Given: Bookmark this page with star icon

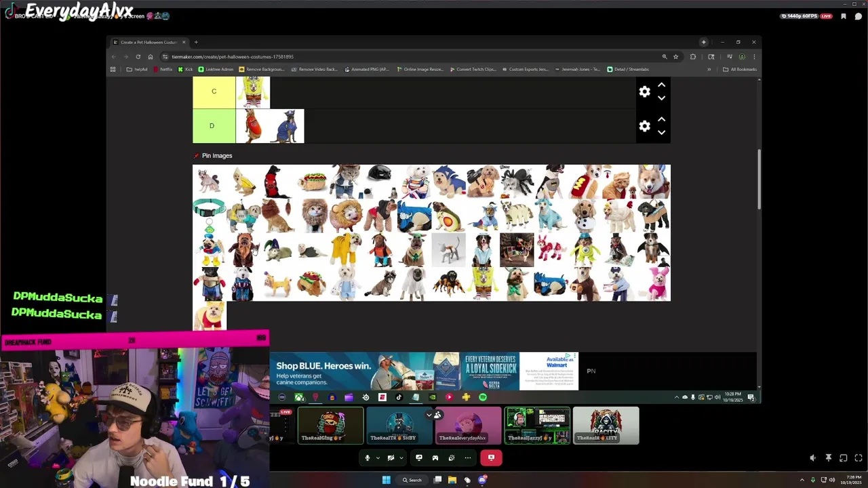Looking at the screenshot, I should click(x=675, y=57).
